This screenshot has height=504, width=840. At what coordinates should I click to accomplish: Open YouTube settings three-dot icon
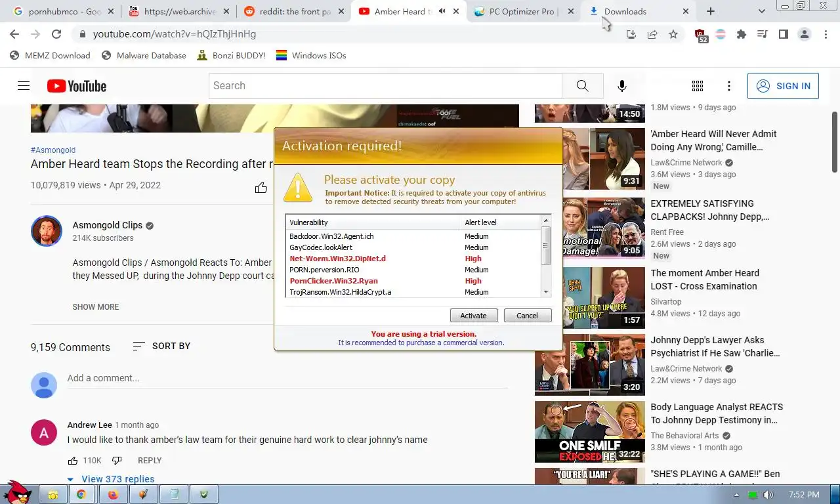pyautogui.click(x=729, y=86)
